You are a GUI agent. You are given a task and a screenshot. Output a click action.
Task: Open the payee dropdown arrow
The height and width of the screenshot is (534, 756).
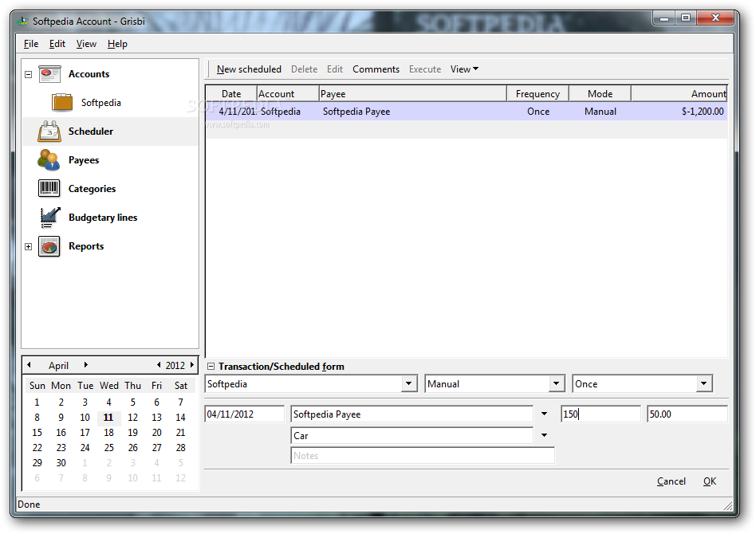coord(545,414)
